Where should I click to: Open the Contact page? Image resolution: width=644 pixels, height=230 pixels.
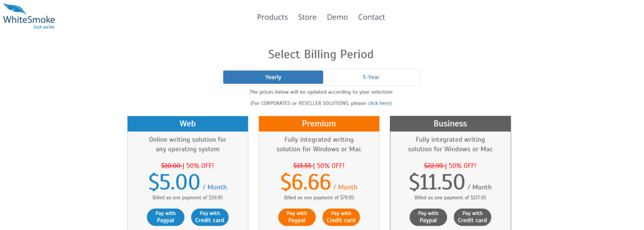tap(371, 17)
